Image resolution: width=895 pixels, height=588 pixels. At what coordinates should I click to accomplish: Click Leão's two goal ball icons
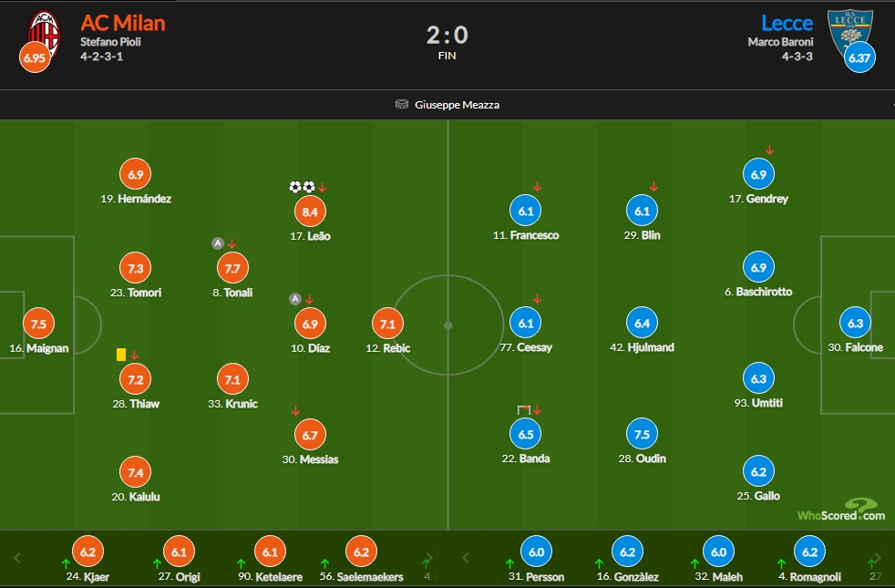302,187
